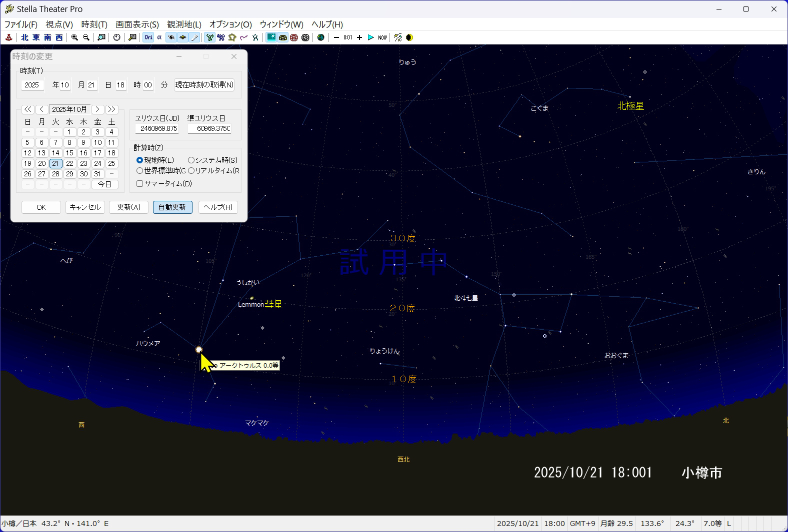
Task: Open the 観測地(L) menu
Action: click(x=184, y=24)
